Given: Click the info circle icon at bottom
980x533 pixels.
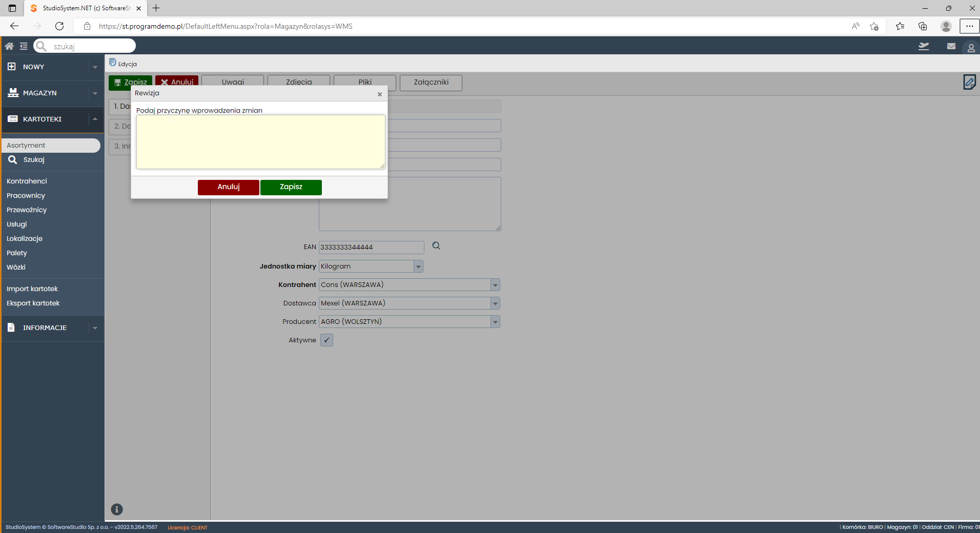Looking at the screenshot, I should coord(117,509).
